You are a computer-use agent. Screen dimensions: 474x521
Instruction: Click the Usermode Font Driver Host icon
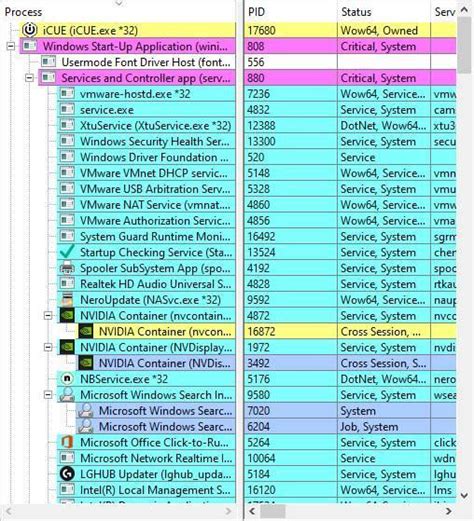point(48,62)
